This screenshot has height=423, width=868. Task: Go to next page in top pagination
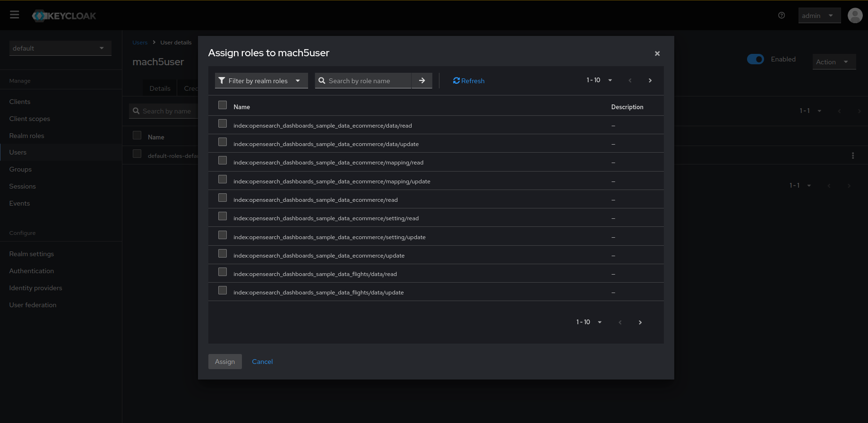(650, 81)
